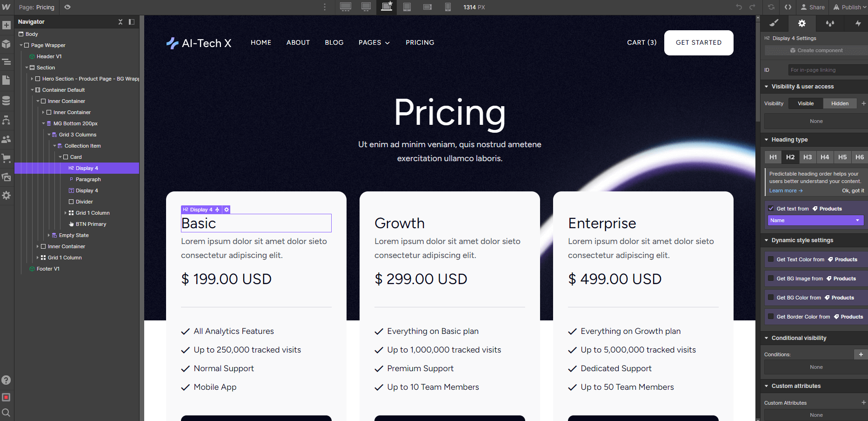Switch to the tablet breakpoint
Viewport: 868px width, 421px height.
[407, 7]
